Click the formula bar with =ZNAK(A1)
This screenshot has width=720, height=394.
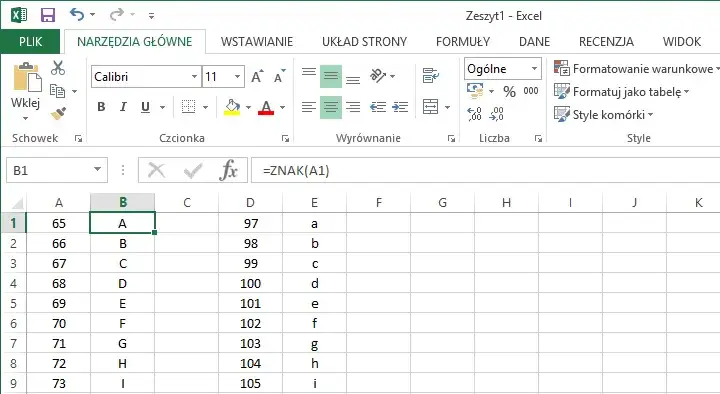[x=486, y=170]
